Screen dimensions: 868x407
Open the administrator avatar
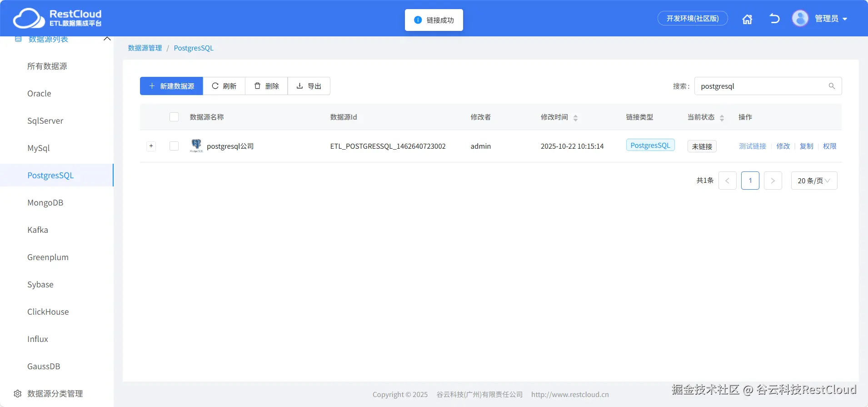tap(800, 18)
